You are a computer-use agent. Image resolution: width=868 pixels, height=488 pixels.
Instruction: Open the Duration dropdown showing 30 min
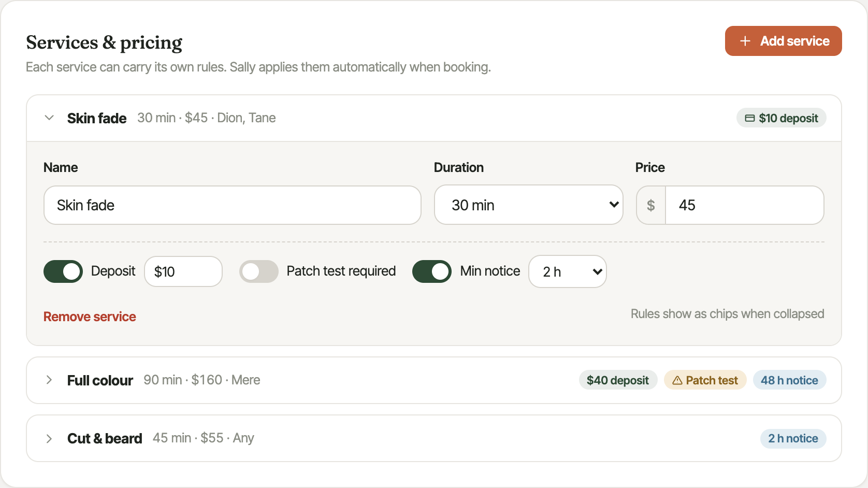click(x=528, y=205)
